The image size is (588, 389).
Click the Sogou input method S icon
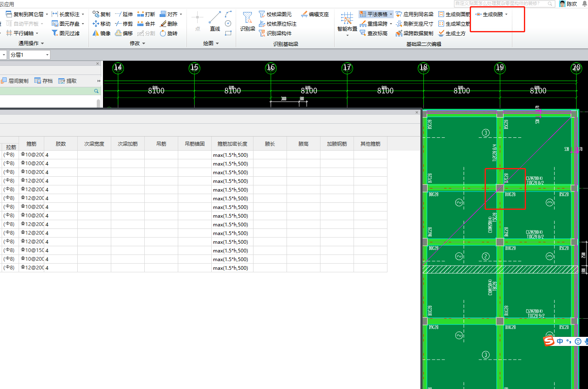coord(549,341)
